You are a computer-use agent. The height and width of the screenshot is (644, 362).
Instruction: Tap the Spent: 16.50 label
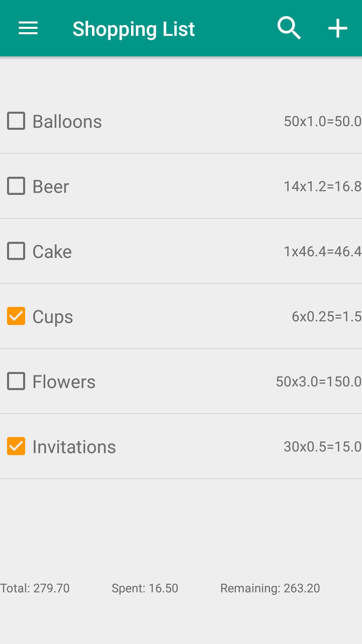click(x=145, y=588)
